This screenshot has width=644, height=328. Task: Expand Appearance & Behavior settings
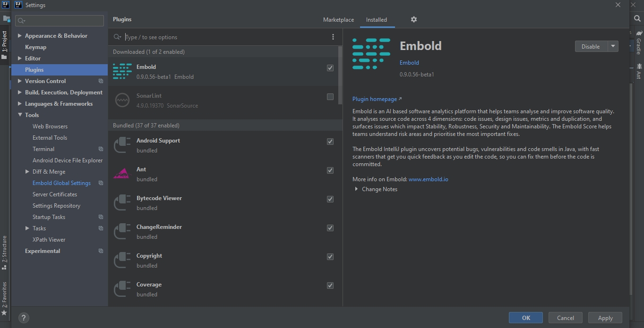[20, 36]
